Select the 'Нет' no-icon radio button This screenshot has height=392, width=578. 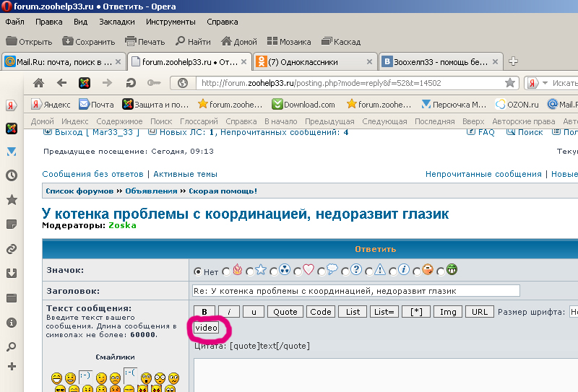[198, 271]
